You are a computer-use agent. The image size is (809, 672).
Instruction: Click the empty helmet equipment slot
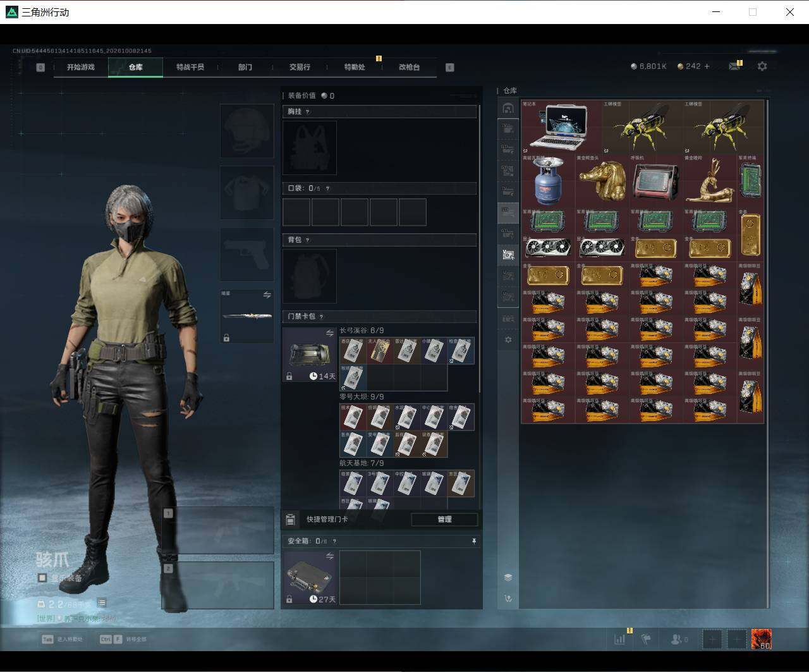tap(247, 131)
